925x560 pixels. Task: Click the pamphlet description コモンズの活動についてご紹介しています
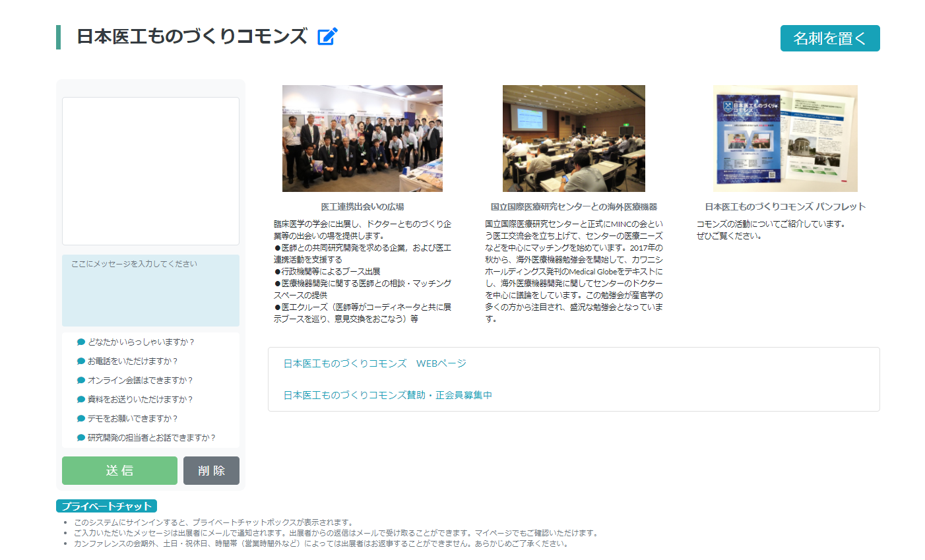pos(771,230)
